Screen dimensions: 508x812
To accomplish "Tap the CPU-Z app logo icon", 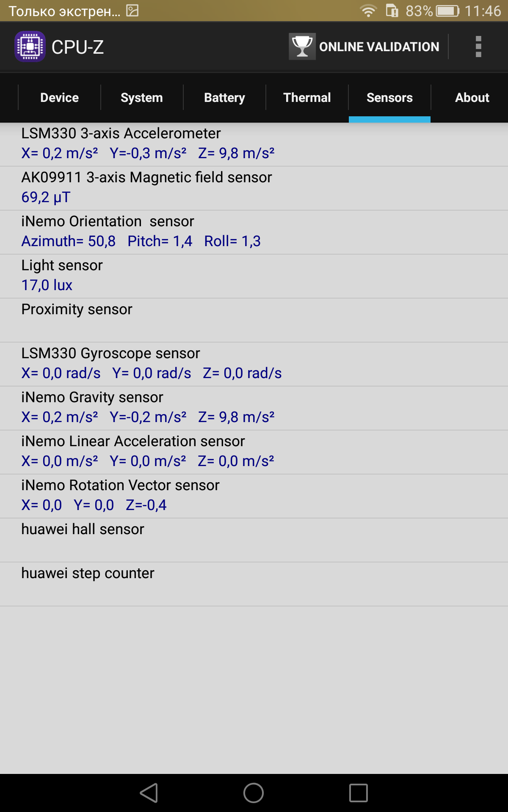I will coord(30,47).
